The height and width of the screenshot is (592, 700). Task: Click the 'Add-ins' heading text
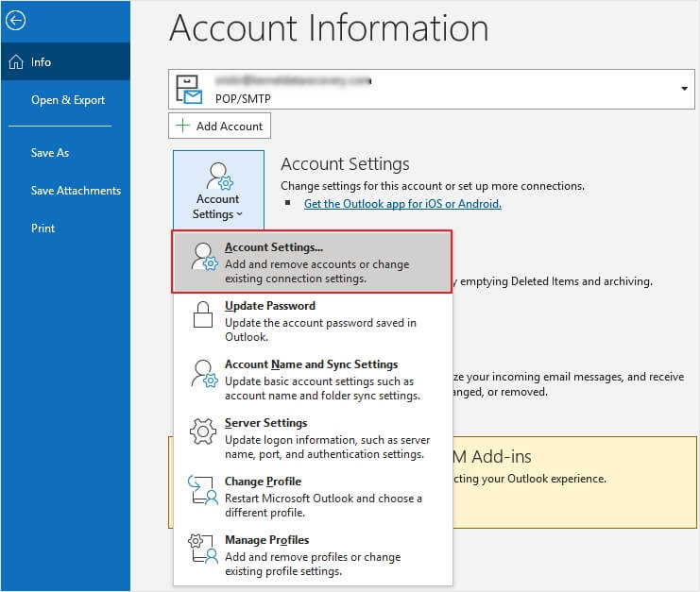pyautogui.click(x=502, y=457)
